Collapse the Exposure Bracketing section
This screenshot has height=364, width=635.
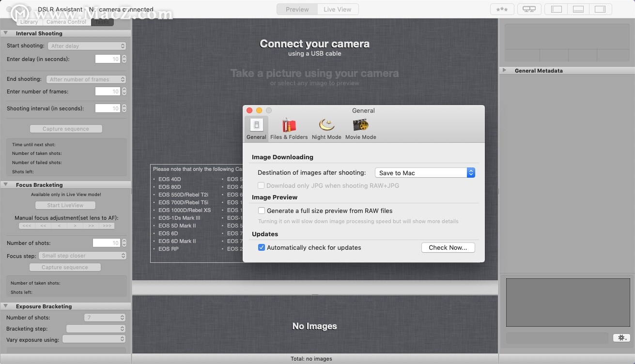point(5,306)
